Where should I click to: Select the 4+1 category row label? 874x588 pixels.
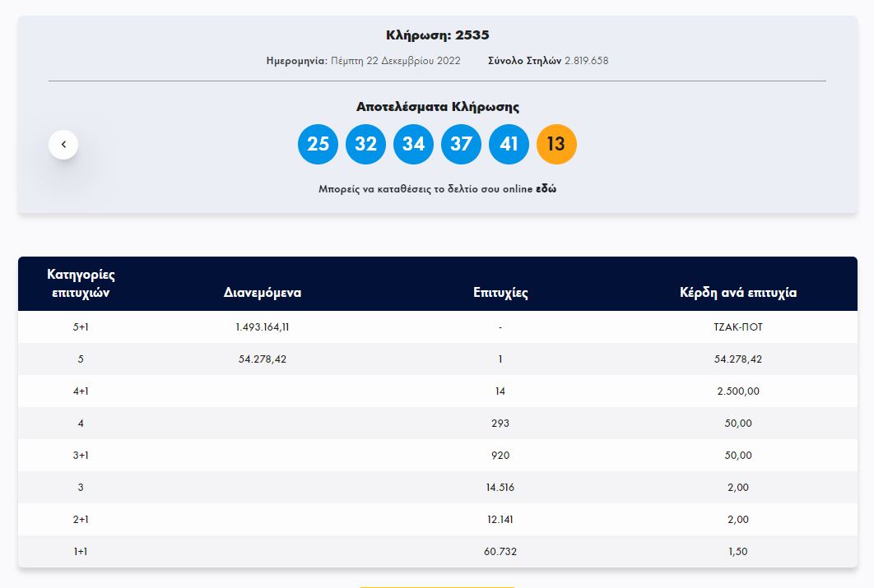81,391
